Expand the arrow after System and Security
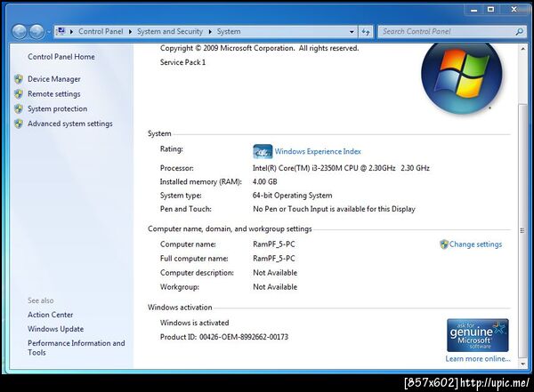534x392 pixels. [210, 32]
